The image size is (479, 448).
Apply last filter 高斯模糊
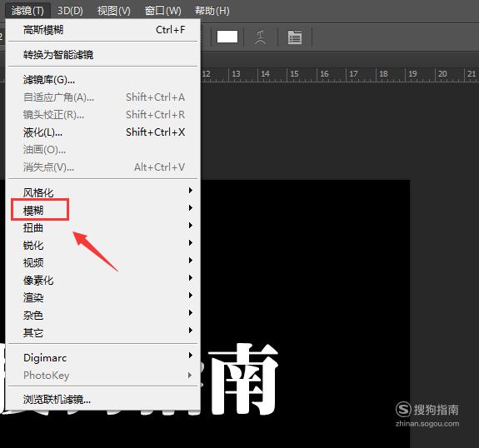point(103,30)
